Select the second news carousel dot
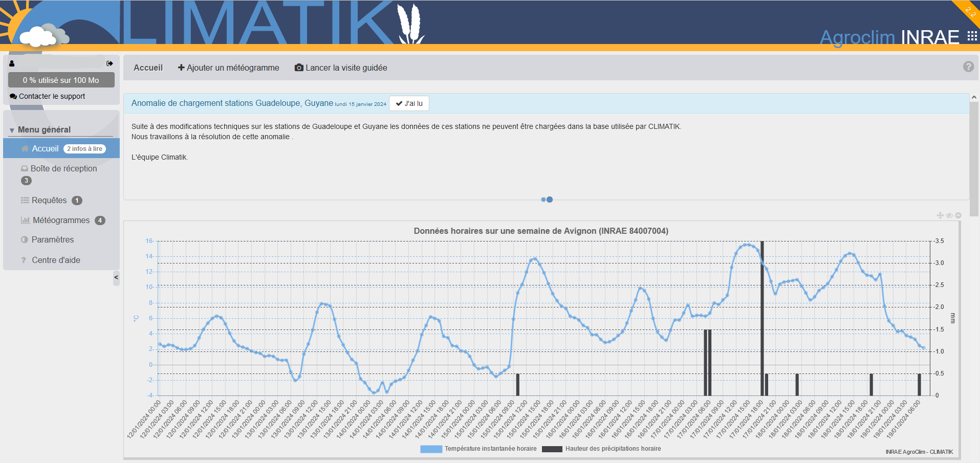The image size is (980, 463). [550, 200]
